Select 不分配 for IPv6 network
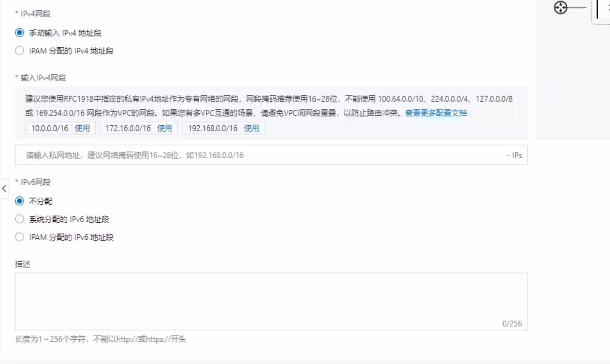Screen dimensions: 610x364 20,201
